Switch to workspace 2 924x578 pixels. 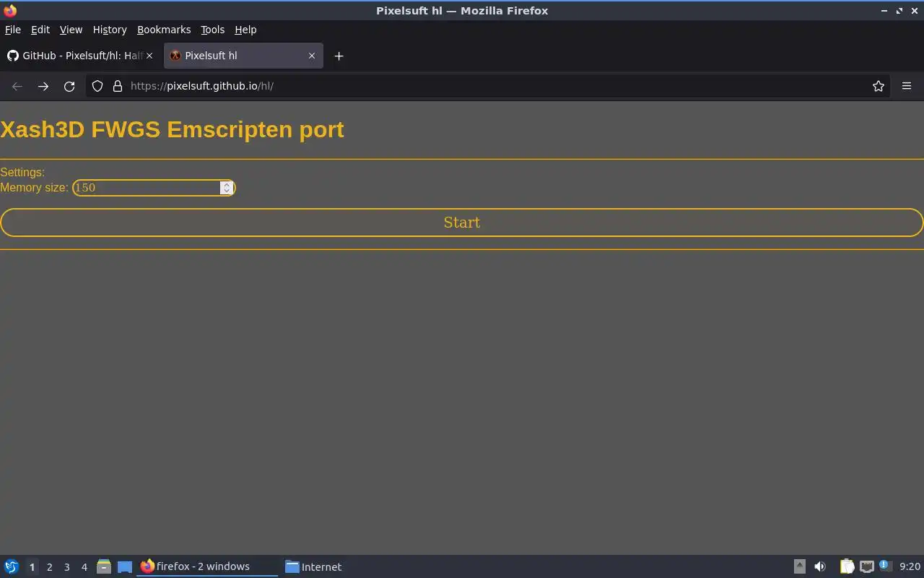(x=49, y=567)
